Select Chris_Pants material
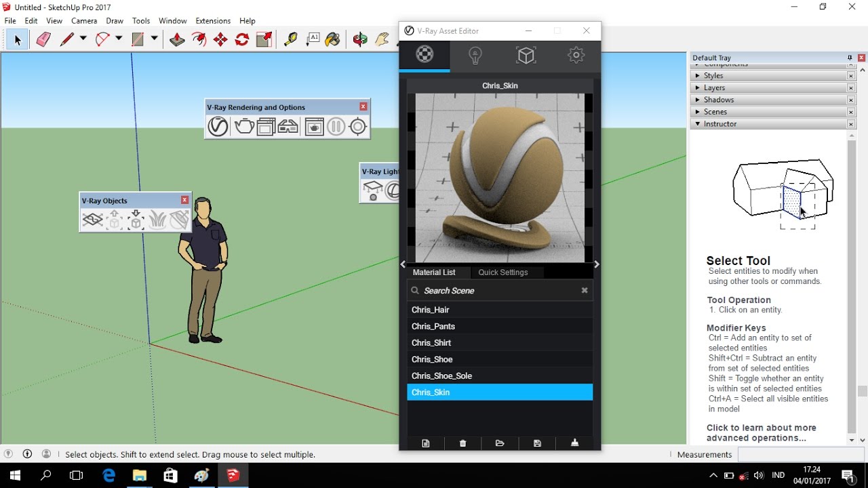 coord(500,326)
